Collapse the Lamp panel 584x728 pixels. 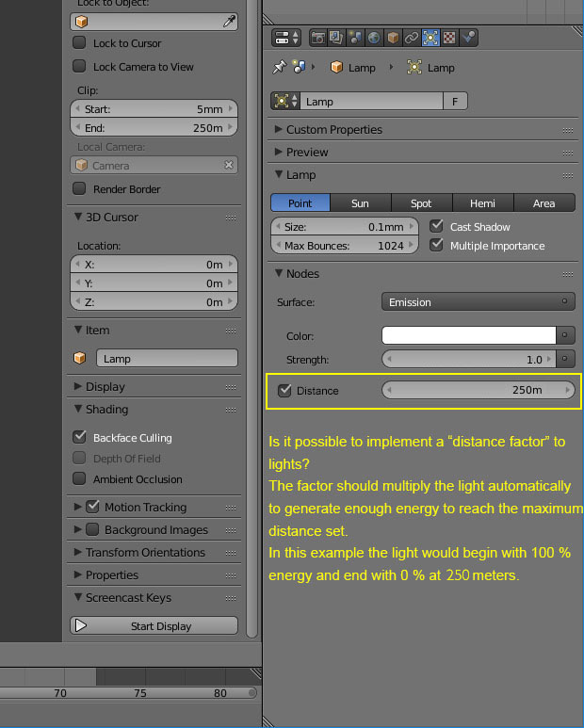tap(279, 174)
